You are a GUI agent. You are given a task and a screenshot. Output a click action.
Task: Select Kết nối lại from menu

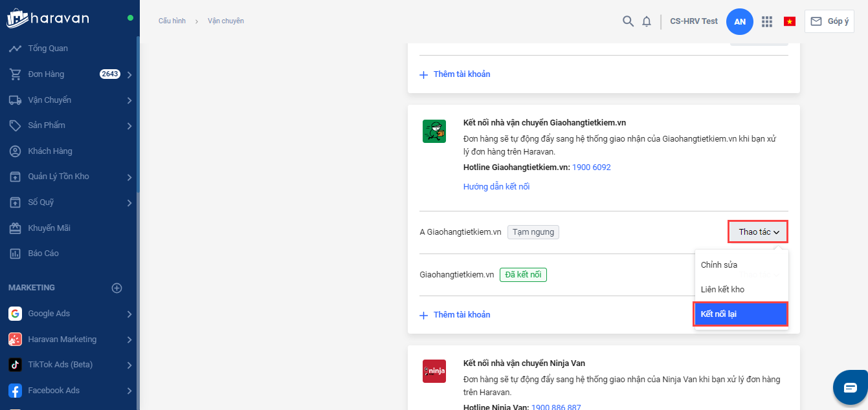tap(740, 314)
